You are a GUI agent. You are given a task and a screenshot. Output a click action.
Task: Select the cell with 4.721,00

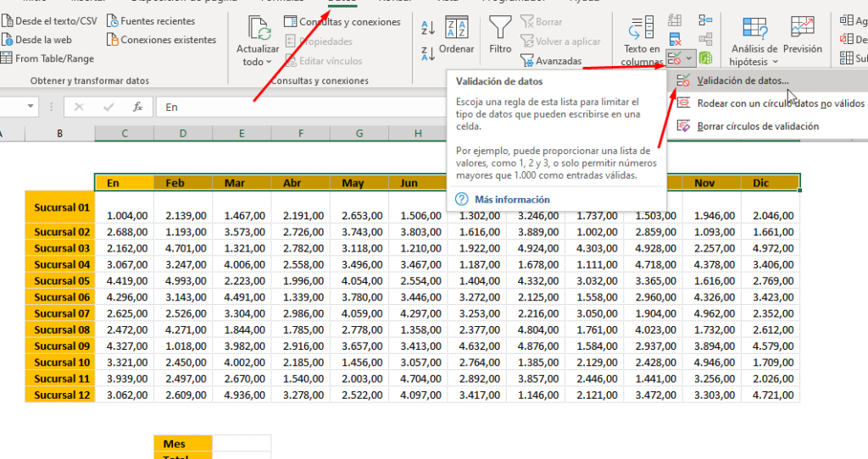click(x=770, y=395)
